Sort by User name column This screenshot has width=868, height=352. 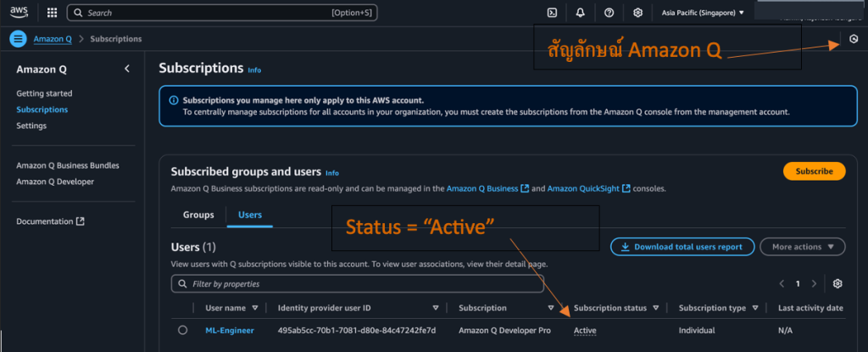(x=254, y=308)
